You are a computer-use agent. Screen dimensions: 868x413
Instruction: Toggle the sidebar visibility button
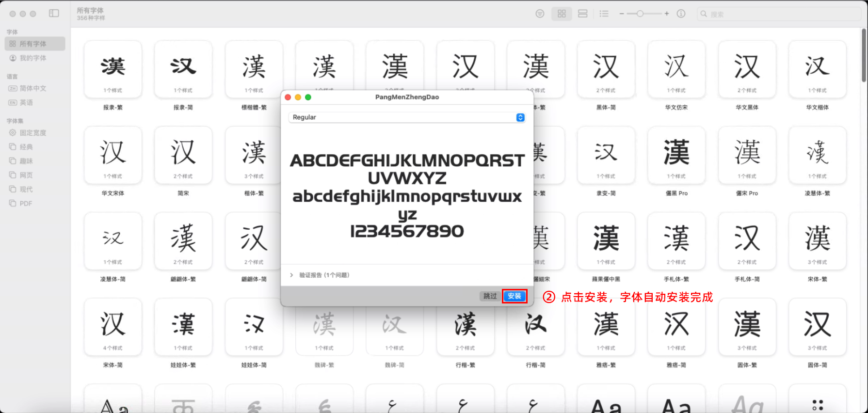[54, 14]
